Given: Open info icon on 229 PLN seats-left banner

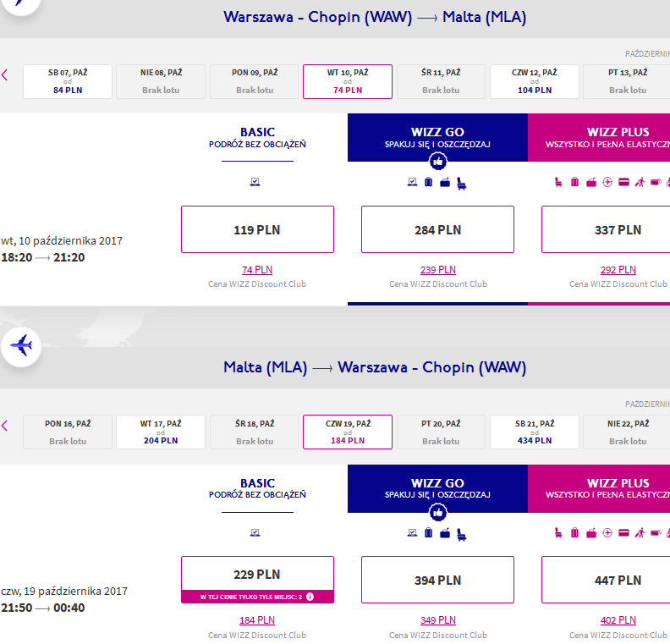Looking at the screenshot, I should coord(310,597).
